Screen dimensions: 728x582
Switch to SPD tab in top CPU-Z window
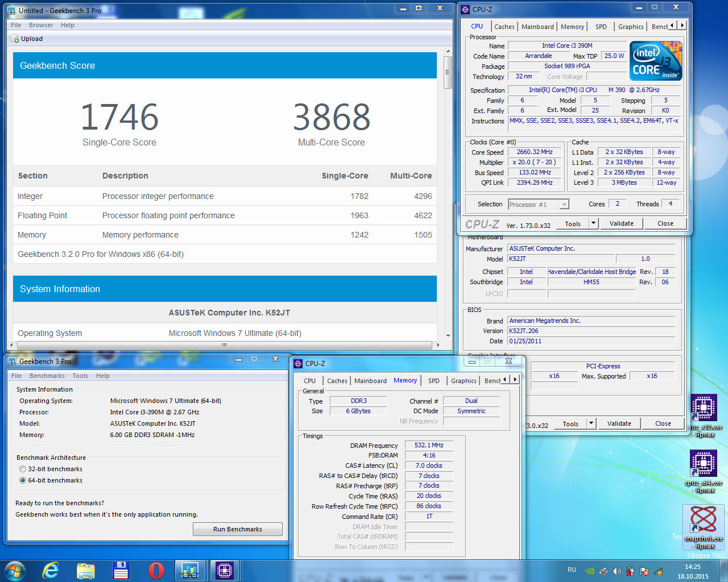601,27
